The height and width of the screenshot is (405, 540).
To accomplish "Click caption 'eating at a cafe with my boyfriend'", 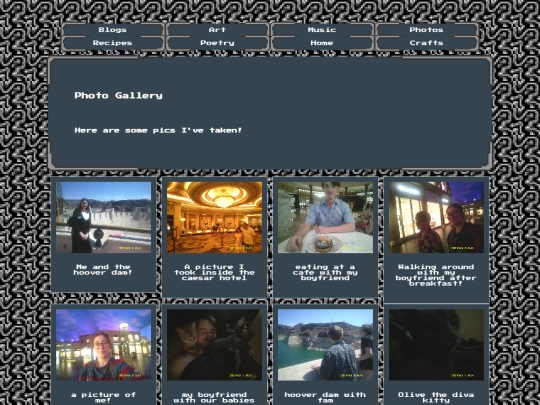I will (x=325, y=272).
